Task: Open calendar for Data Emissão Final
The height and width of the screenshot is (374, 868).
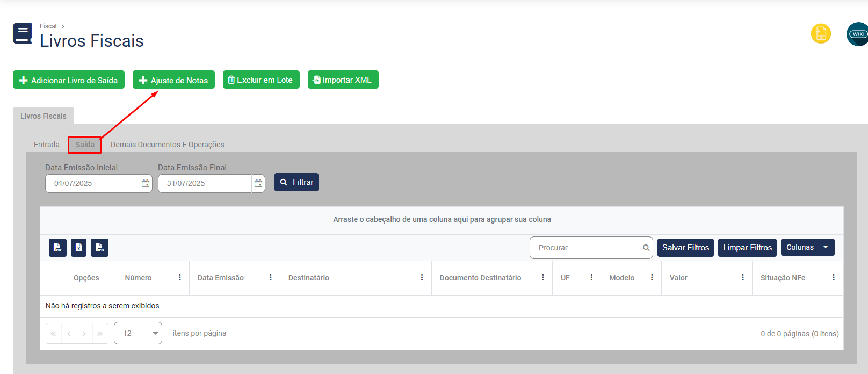Action: tap(258, 183)
